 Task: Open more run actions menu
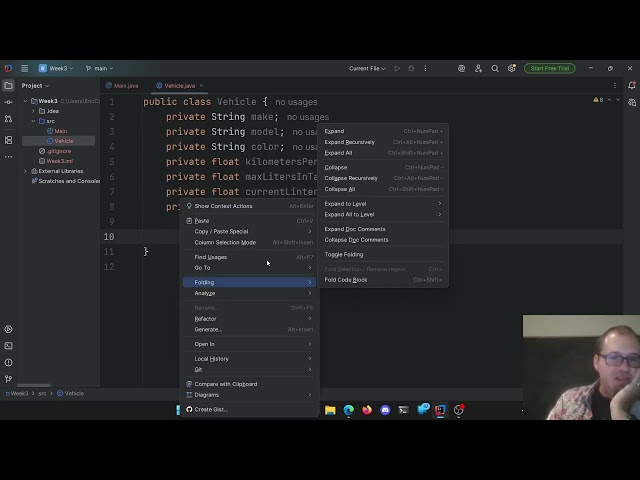[425, 69]
